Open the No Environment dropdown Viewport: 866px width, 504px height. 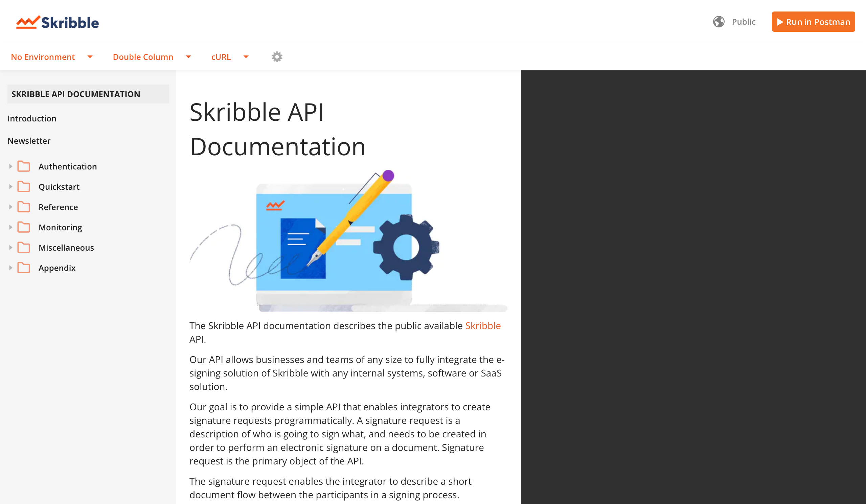(x=52, y=57)
